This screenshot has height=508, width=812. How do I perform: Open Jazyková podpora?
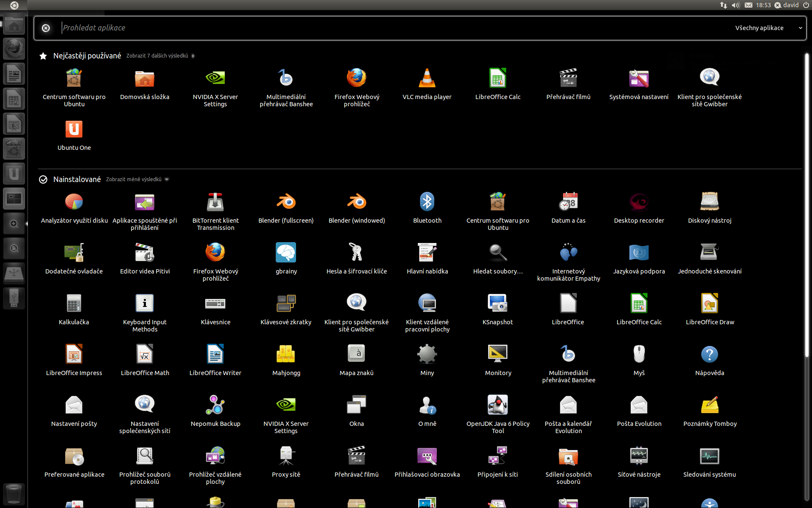[x=639, y=258]
